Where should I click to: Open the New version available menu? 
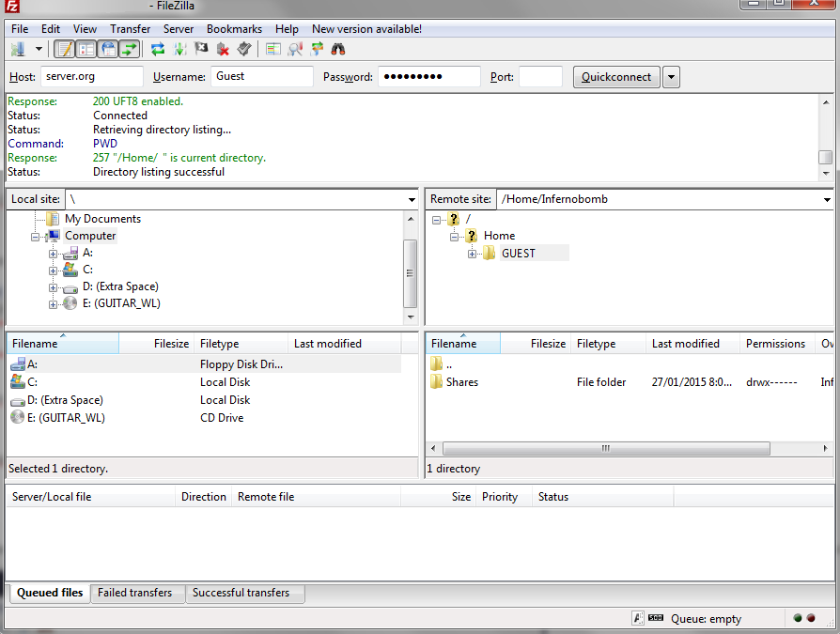(366, 29)
